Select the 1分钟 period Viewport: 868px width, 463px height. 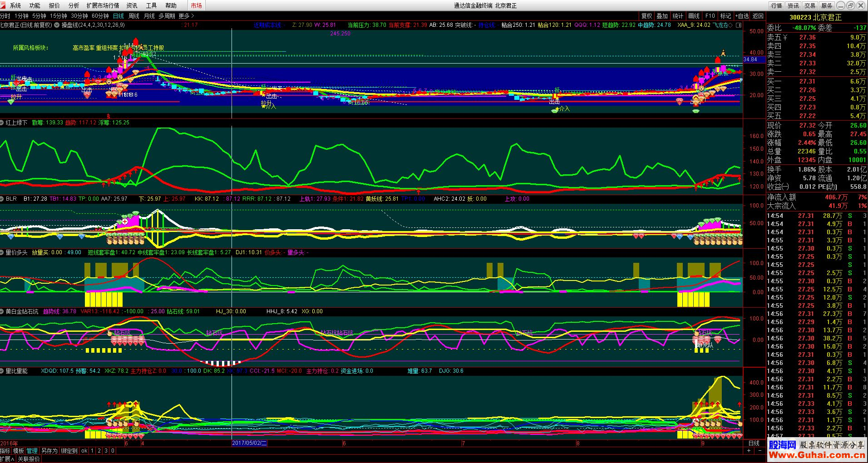[x=21, y=16]
